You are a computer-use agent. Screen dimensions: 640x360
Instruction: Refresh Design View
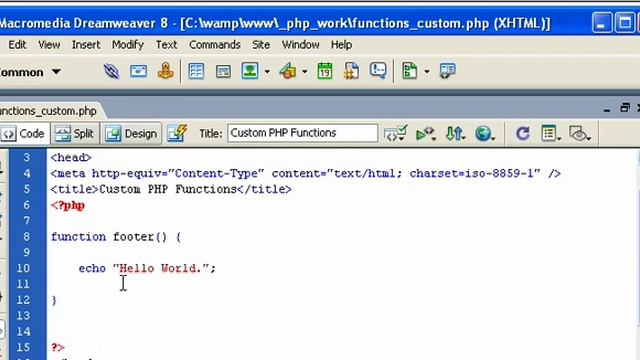coord(522,133)
